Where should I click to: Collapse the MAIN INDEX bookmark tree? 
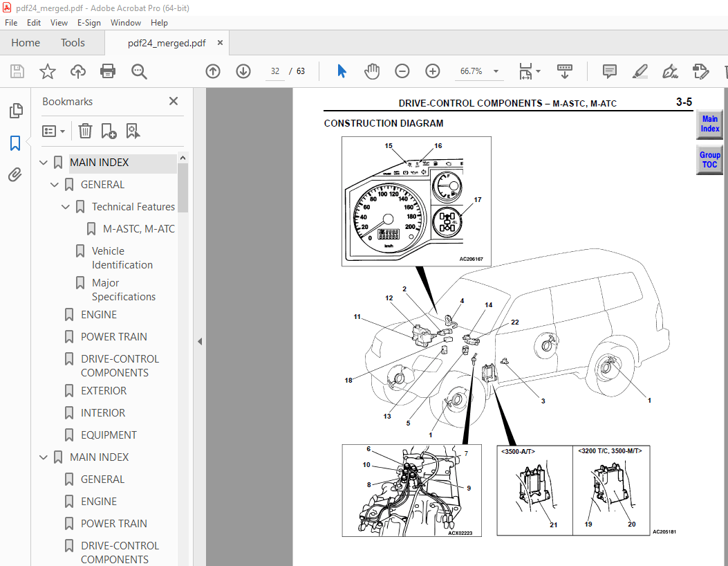[43, 162]
